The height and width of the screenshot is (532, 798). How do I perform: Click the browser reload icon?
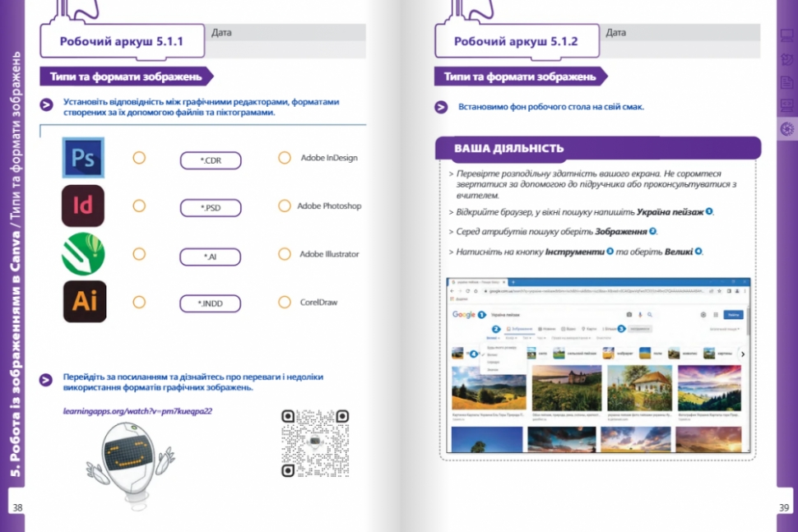tap(467, 291)
